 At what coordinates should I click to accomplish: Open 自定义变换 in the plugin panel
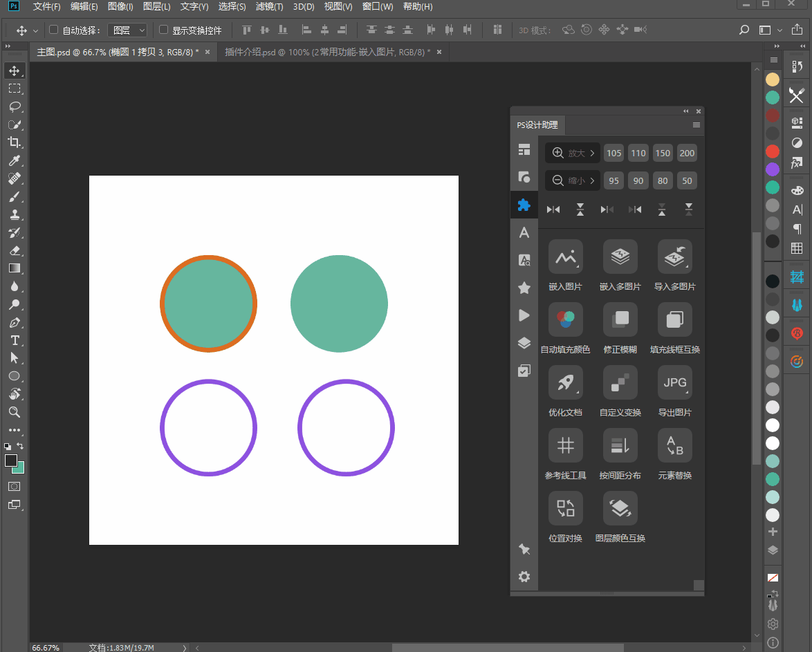[620, 383]
